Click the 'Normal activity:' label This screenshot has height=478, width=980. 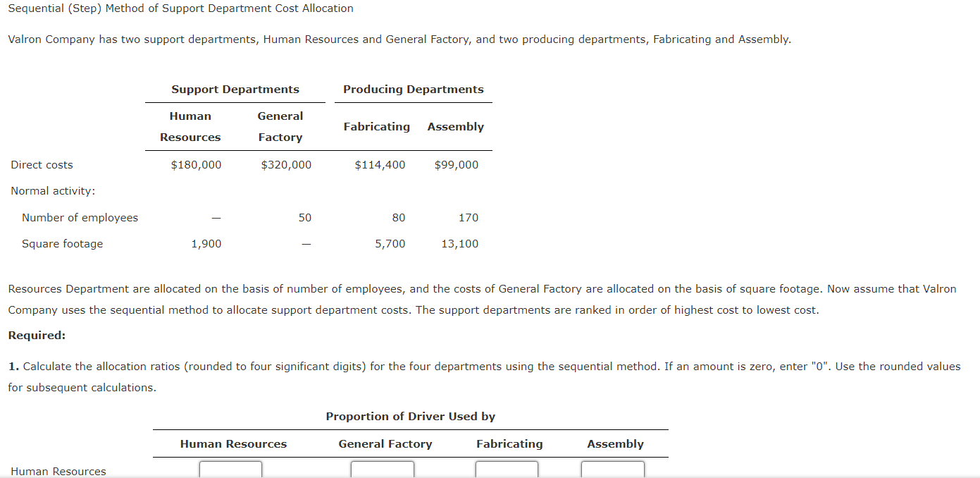pos(53,191)
